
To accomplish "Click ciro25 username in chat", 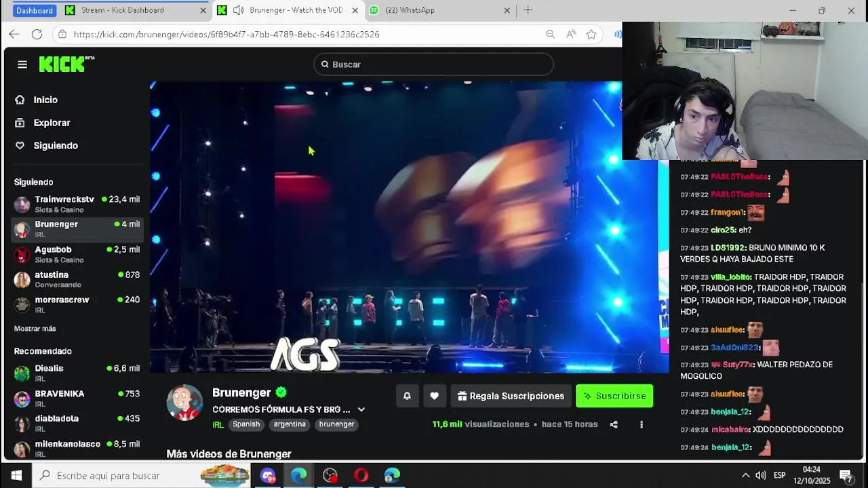I will [723, 230].
